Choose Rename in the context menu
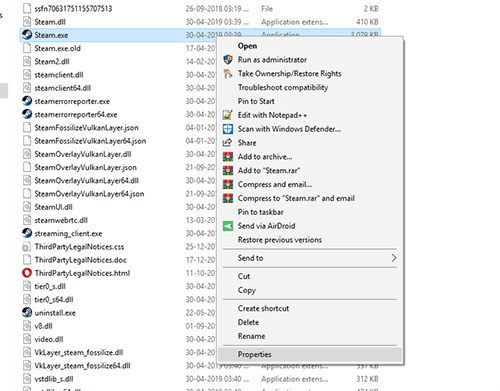Screen dimensions: 500x391 [251, 336]
